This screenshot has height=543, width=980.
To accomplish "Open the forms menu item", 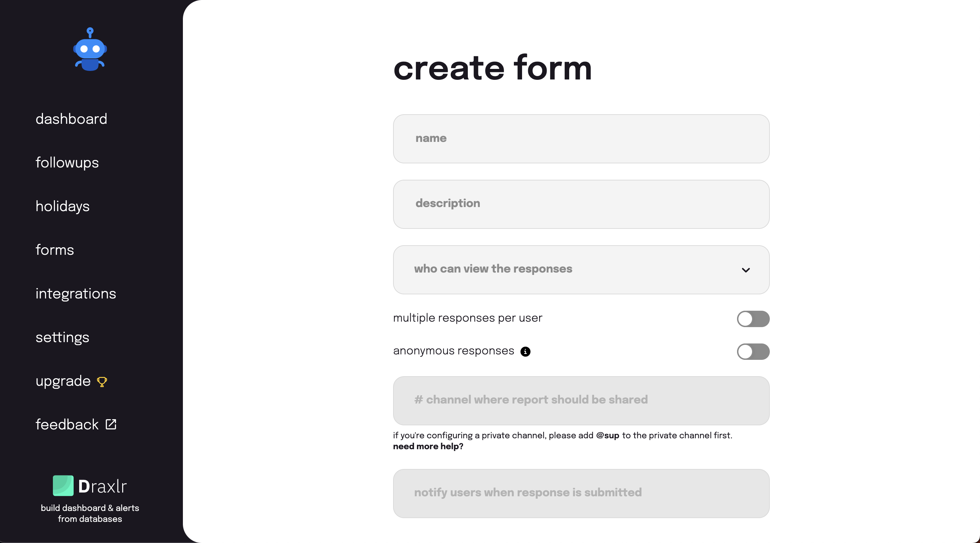I will click(55, 250).
